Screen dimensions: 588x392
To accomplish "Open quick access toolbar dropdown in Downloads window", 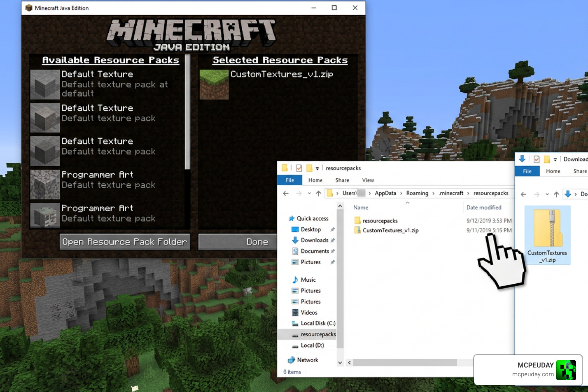I will (555, 160).
